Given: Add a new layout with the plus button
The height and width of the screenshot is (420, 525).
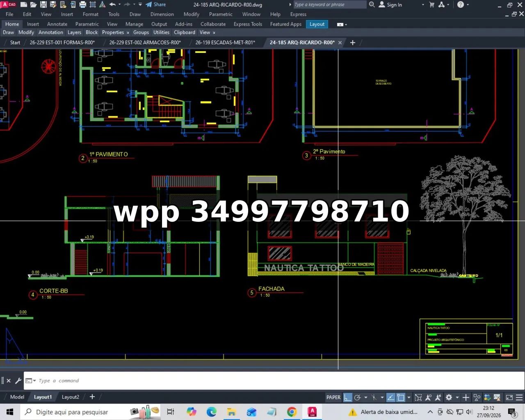Looking at the screenshot, I should click(92, 397).
